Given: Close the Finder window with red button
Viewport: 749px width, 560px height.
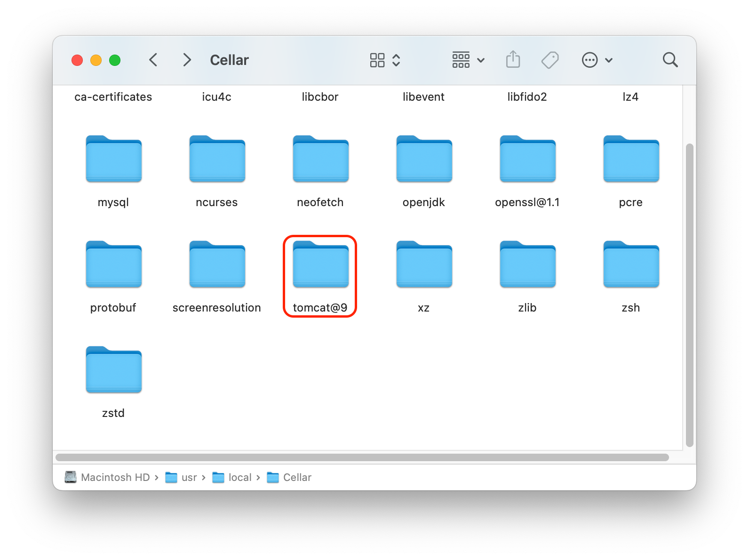Looking at the screenshot, I should pyautogui.click(x=77, y=60).
